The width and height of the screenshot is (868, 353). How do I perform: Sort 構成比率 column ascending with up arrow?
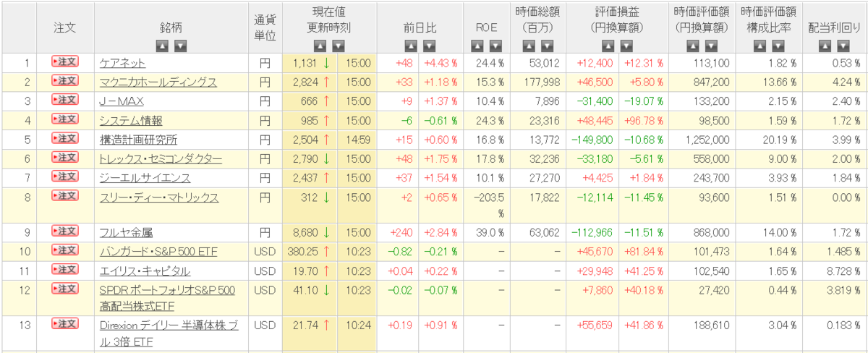(760, 46)
